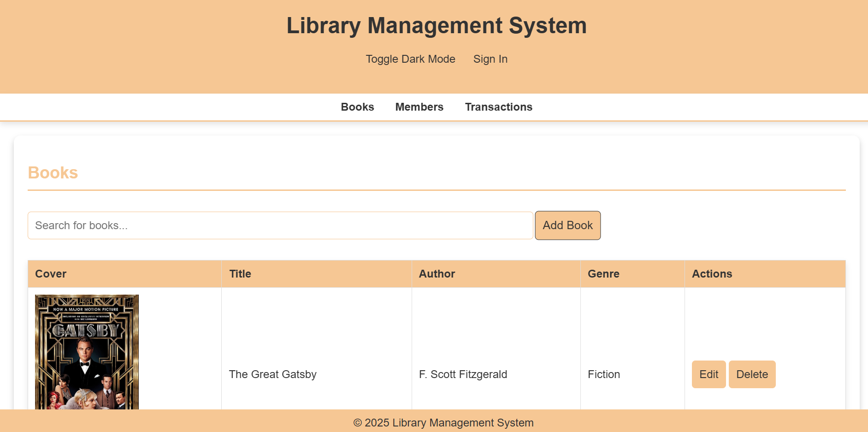Open the Books navigation tab
The width and height of the screenshot is (868, 432).
[x=357, y=107]
